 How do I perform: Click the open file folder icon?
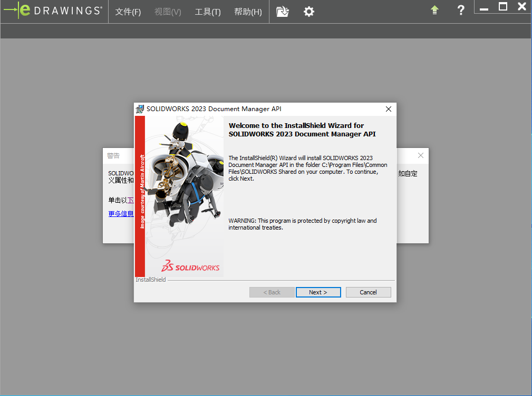coord(282,12)
